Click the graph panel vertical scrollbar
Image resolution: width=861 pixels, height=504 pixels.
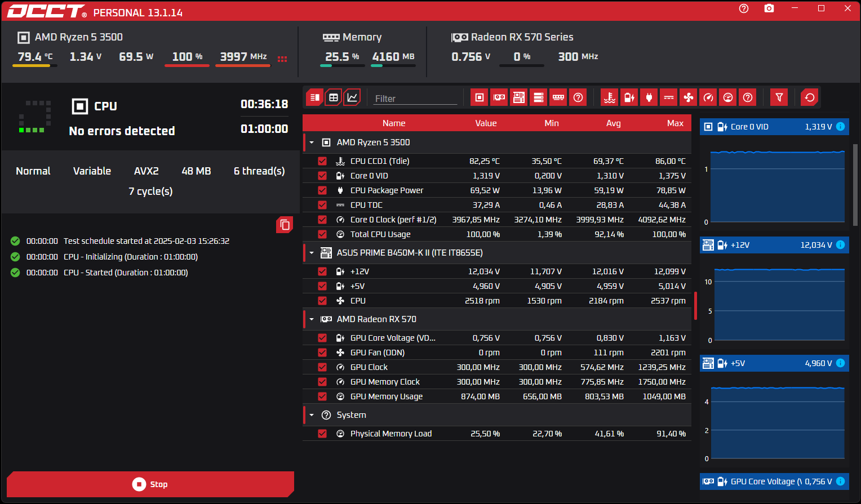pos(855,185)
